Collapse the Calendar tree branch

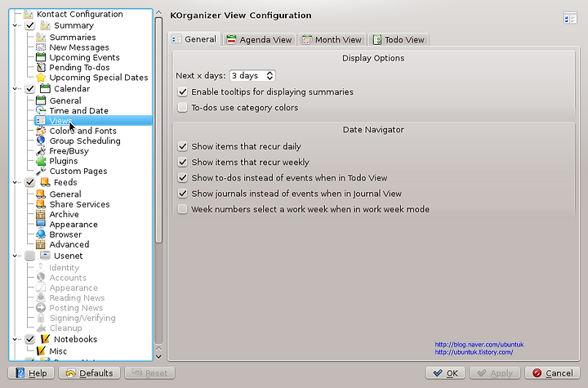tap(15, 89)
